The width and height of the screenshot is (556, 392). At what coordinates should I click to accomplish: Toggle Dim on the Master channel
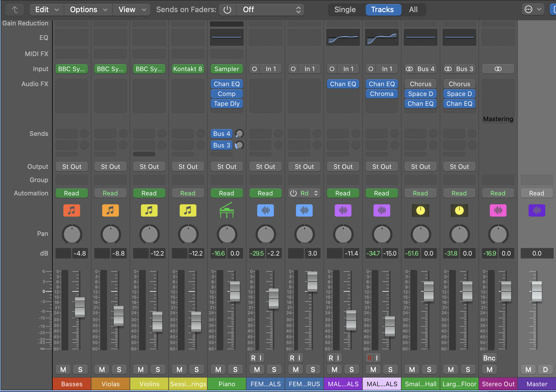545,369
